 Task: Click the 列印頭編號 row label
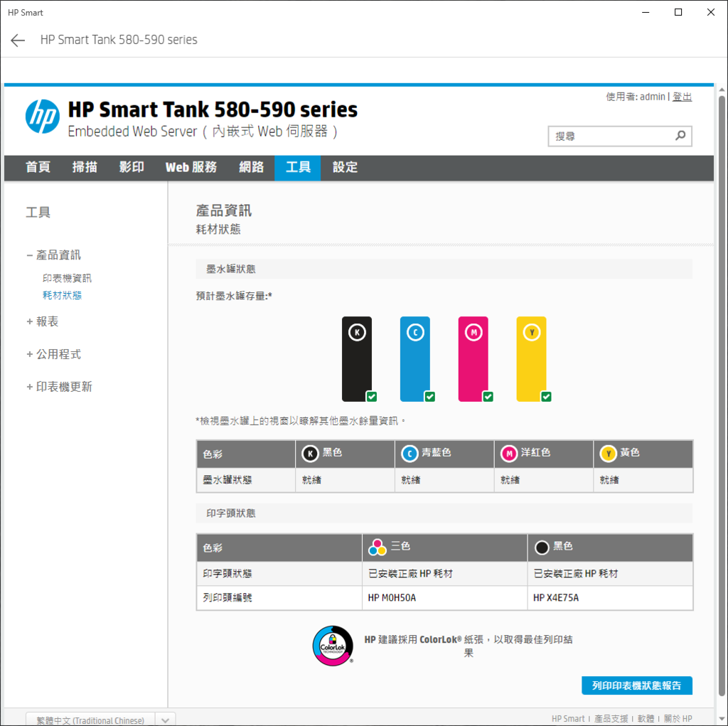pyautogui.click(x=227, y=598)
